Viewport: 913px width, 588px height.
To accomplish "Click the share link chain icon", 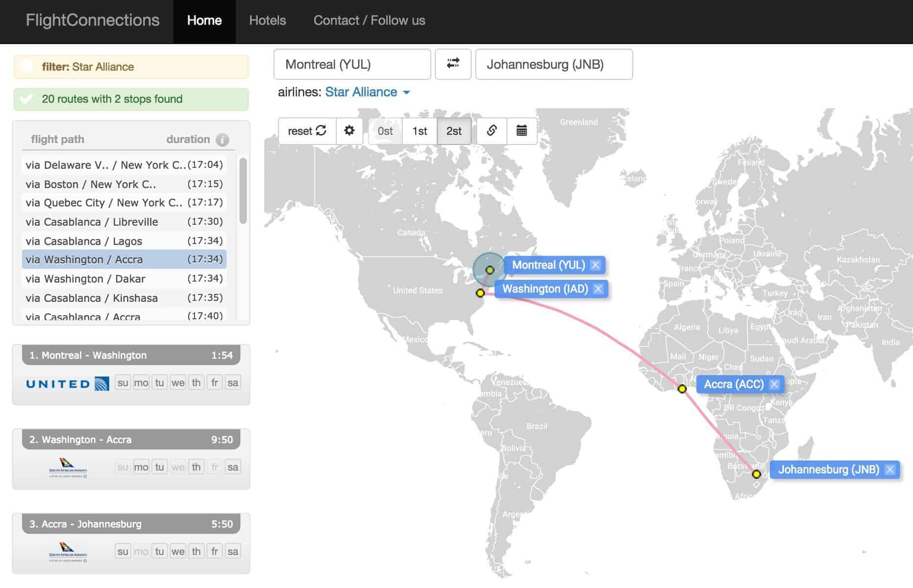I will coord(492,131).
